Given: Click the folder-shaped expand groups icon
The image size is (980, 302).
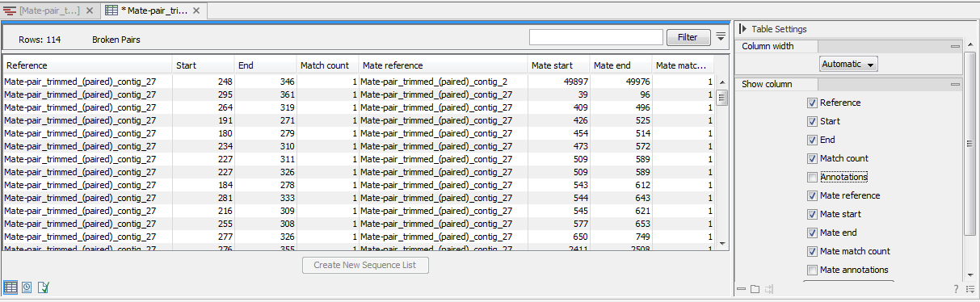Looking at the screenshot, I should (755, 289).
